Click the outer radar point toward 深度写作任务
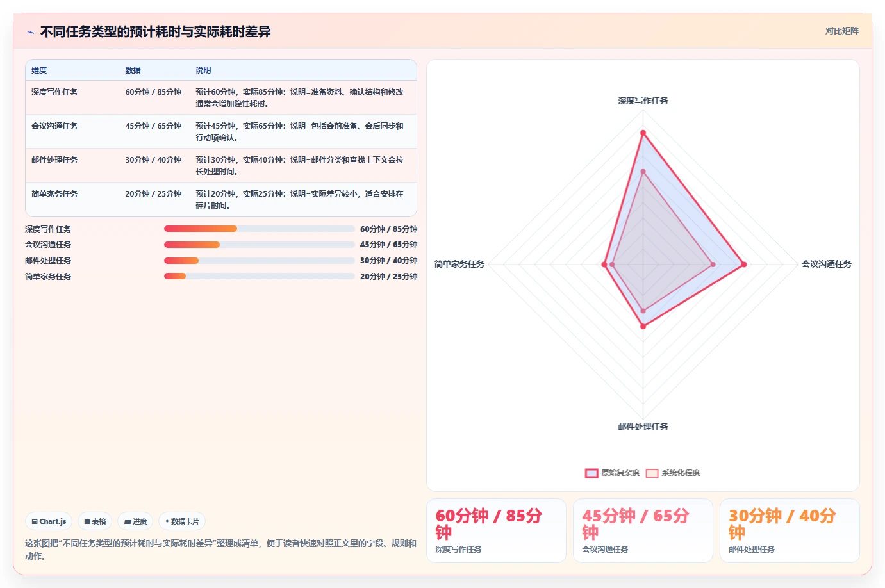885x588 pixels. (643, 133)
